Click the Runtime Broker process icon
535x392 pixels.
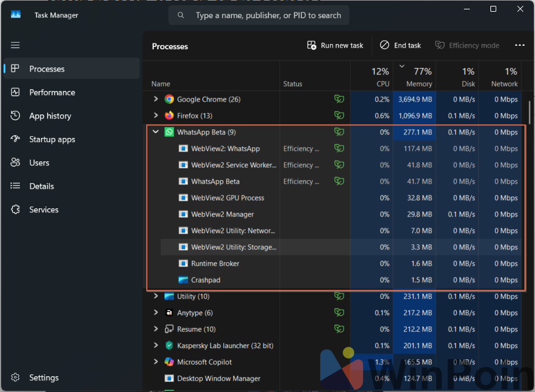183,263
